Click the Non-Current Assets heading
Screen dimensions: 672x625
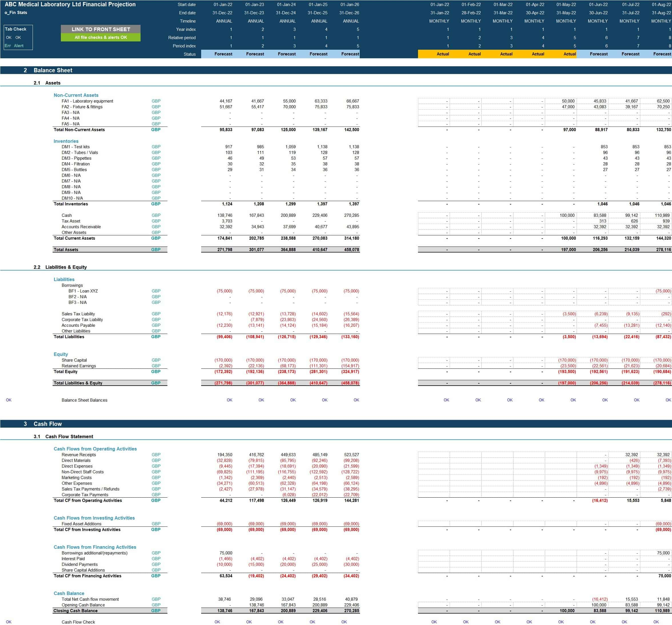point(76,95)
